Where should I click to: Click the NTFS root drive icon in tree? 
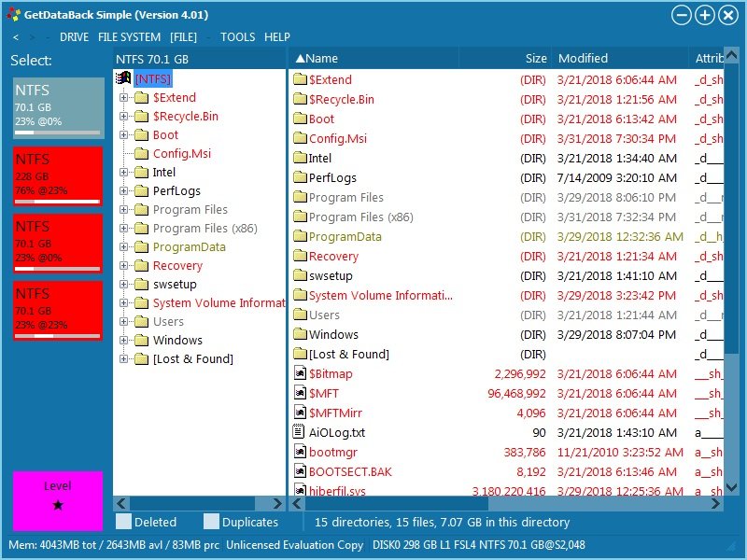(123, 78)
